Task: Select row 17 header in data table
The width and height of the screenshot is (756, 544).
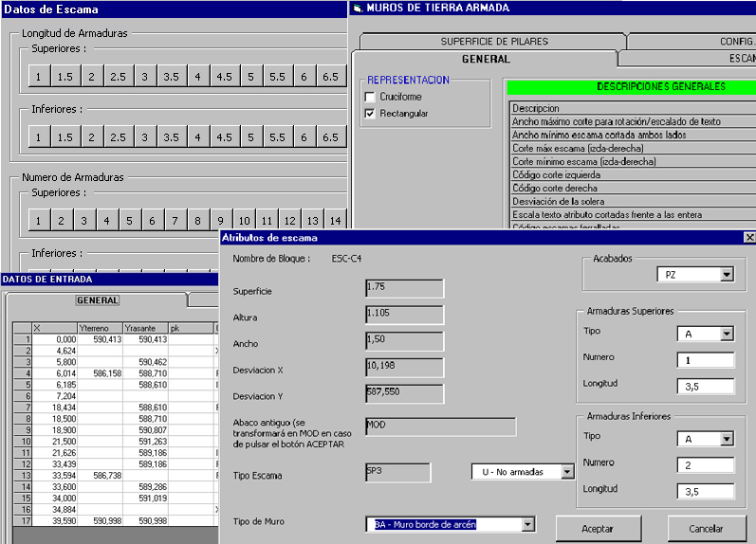Action: (x=22, y=521)
